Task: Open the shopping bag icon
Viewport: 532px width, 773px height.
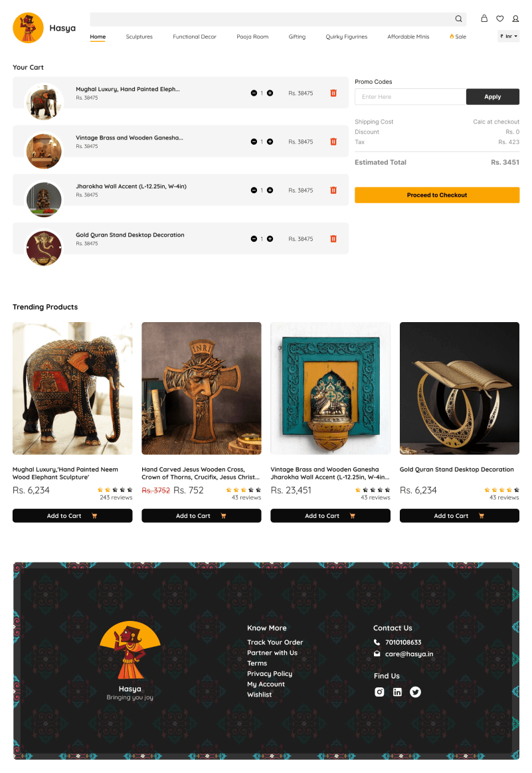Action: 484,18
